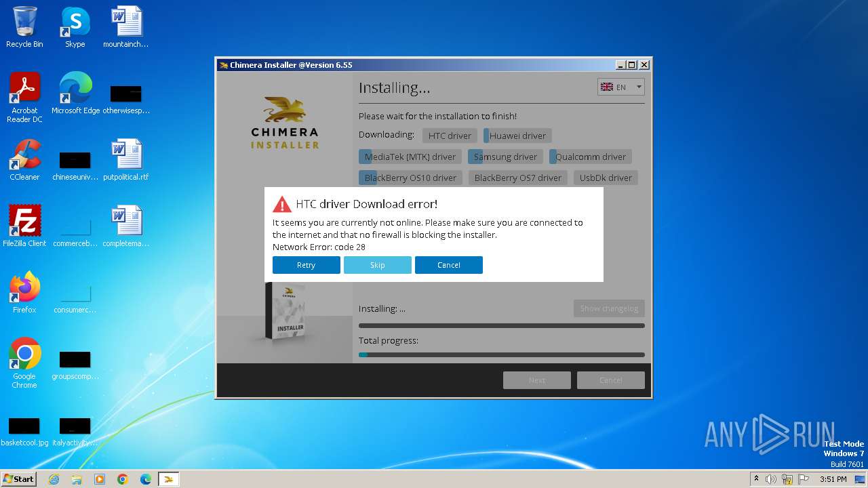Launch Chrome from the taskbar
This screenshot has height=488, width=868.
pos(123,479)
